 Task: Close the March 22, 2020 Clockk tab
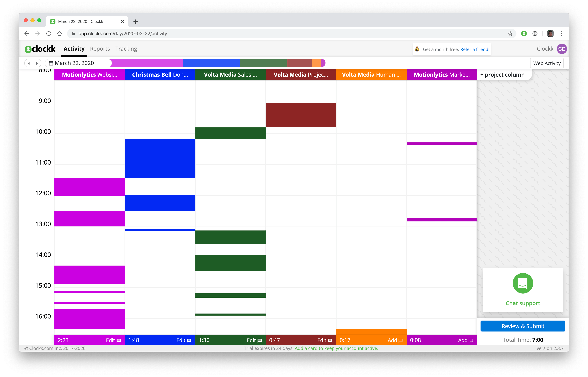click(x=123, y=22)
